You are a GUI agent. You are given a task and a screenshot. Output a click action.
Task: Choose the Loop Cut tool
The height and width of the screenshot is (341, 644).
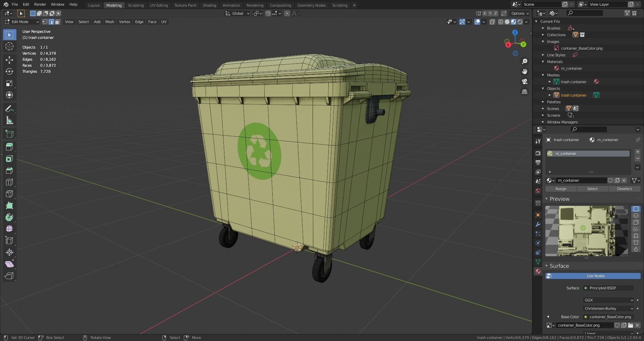pyautogui.click(x=9, y=182)
